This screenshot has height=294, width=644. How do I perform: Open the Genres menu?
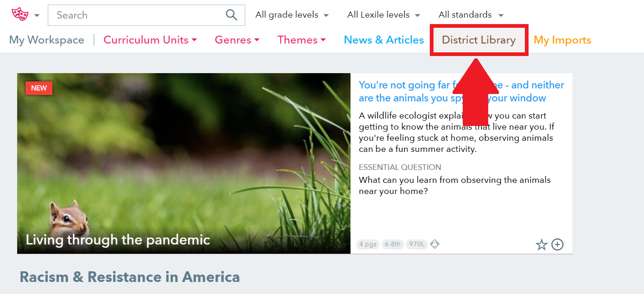click(x=237, y=40)
